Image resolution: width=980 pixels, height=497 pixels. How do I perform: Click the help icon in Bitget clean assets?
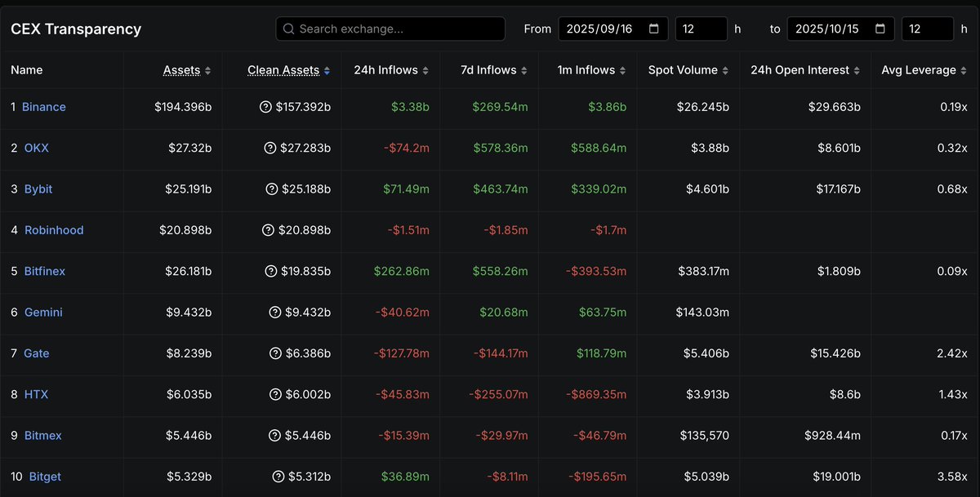(x=278, y=477)
